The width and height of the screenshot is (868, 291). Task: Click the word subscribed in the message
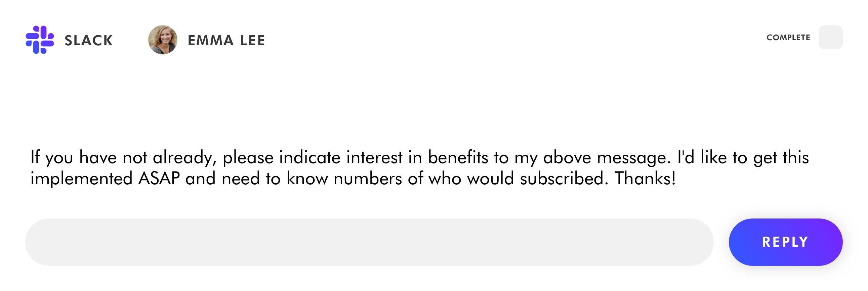pyautogui.click(x=562, y=178)
